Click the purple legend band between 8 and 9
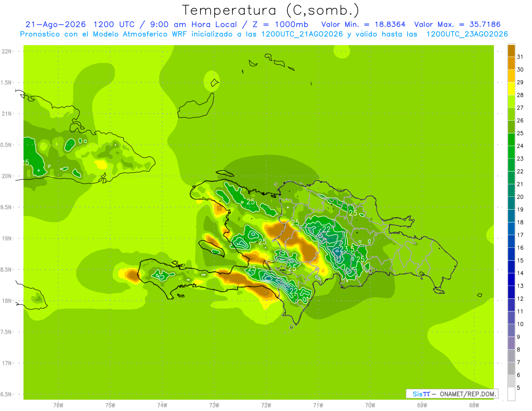The image size is (532, 411). 511,343
